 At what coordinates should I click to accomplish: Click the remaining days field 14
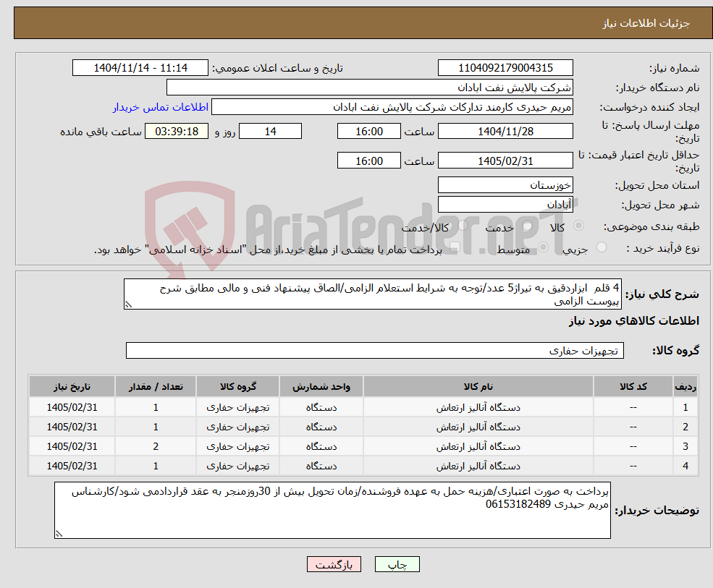pyautogui.click(x=270, y=132)
